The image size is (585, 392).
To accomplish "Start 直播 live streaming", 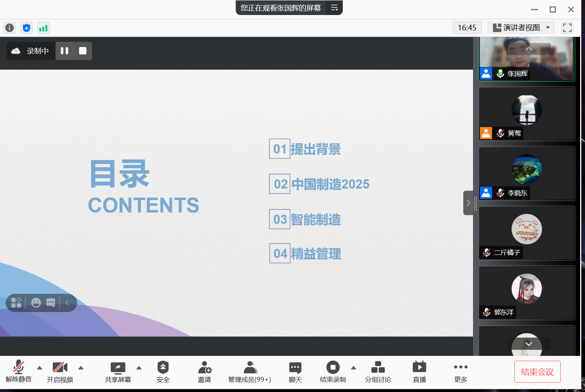I will [419, 372].
